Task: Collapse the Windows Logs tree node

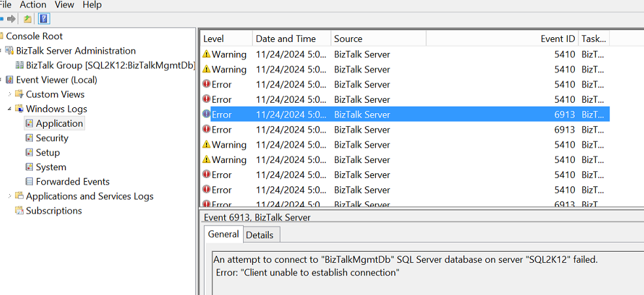Action: pyautogui.click(x=10, y=109)
